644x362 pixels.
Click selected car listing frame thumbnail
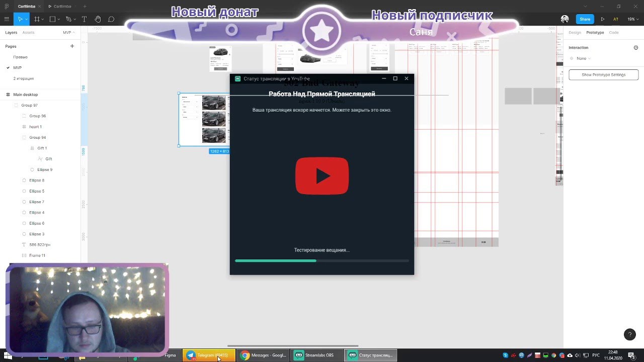coord(204,120)
